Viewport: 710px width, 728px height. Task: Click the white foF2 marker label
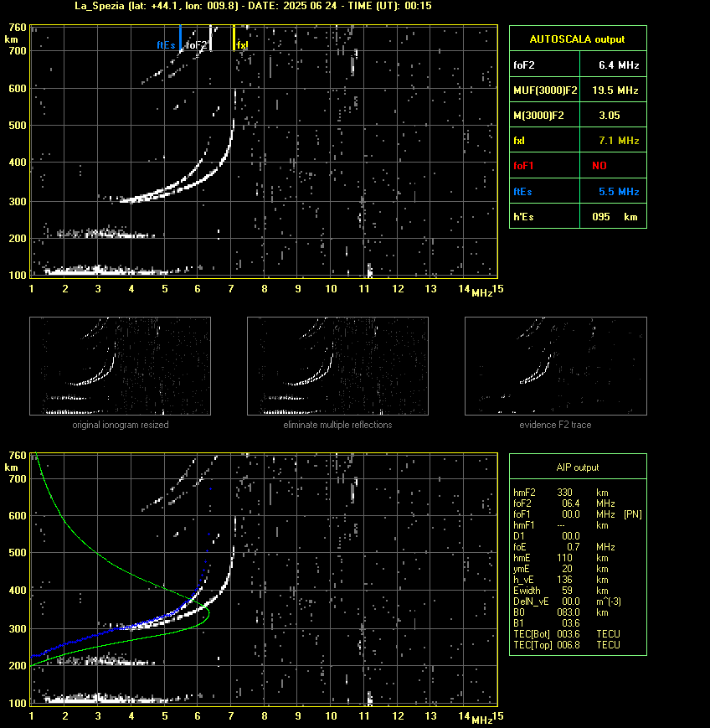pyautogui.click(x=196, y=45)
